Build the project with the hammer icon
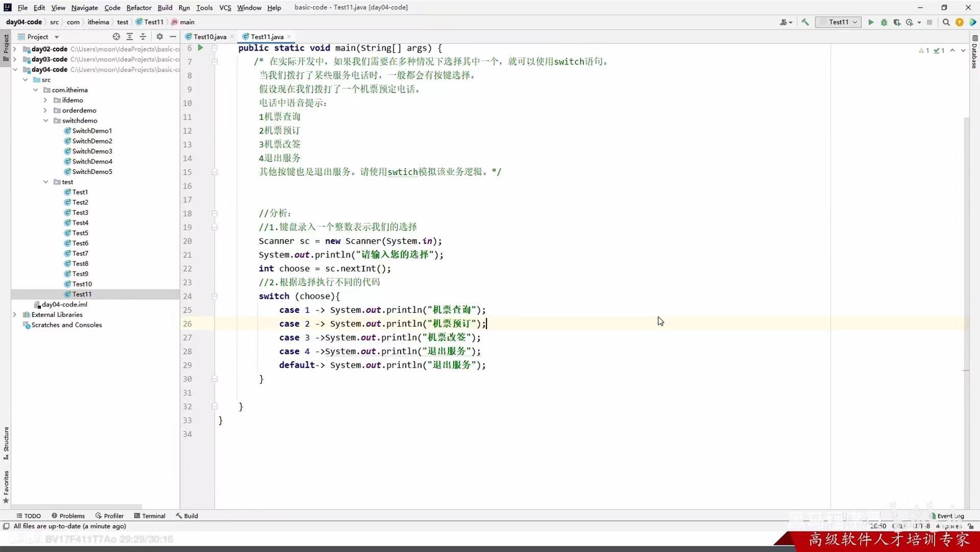Screen dimensions: 980x552 [x=805, y=22]
